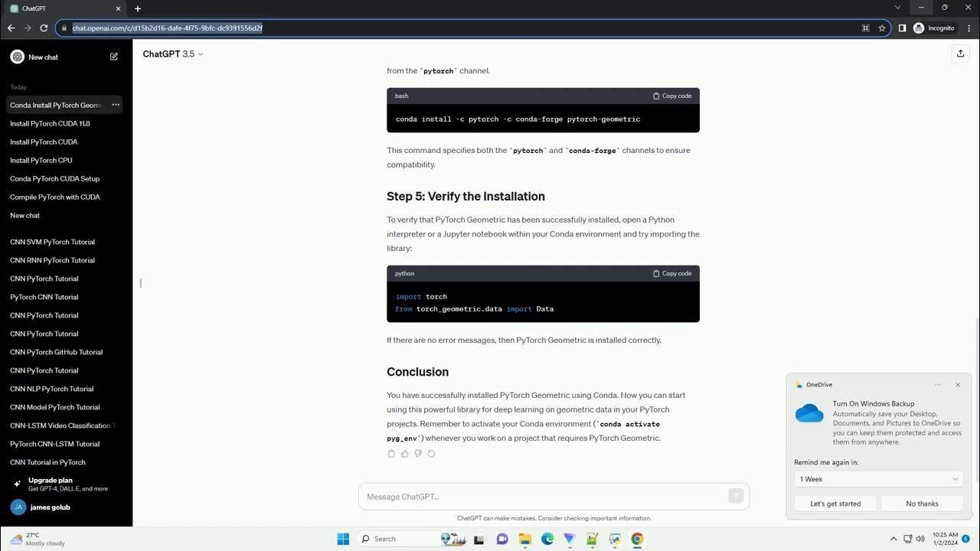Click the QR code icon in address bar
The height and width of the screenshot is (551, 980).
866,28
